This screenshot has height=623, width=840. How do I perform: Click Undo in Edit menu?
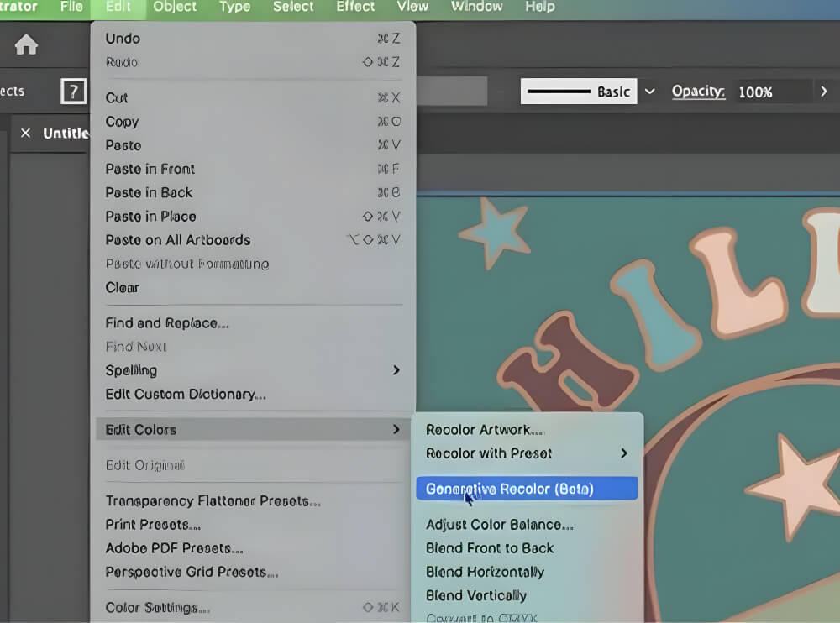pos(123,39)
